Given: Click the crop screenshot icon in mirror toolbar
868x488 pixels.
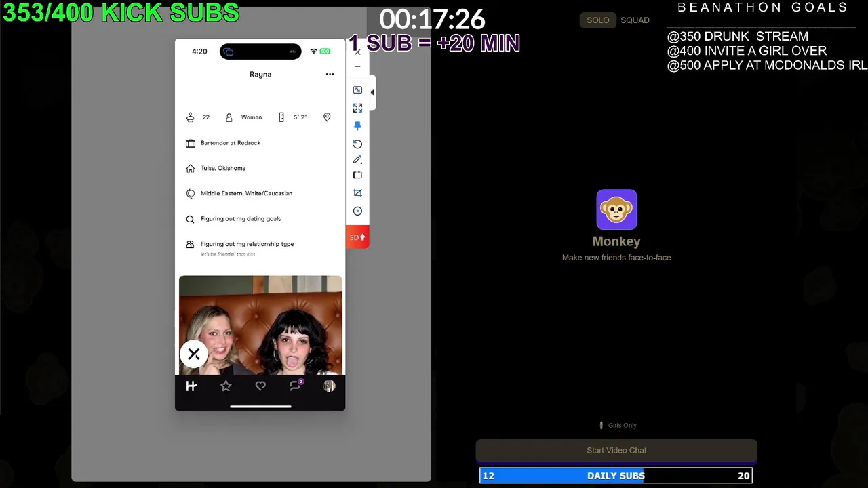Looking at the screenshot, I should point(357,193).
